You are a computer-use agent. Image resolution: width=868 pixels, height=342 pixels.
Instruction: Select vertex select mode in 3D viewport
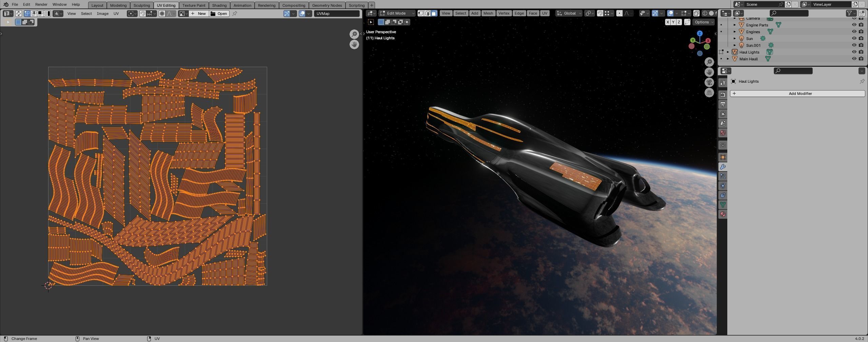pyautogui.click(x=421, y=13)
